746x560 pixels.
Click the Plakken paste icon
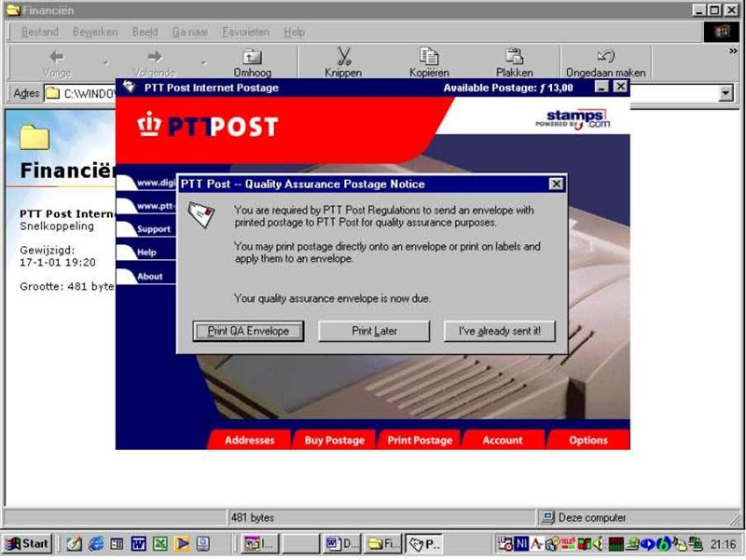point(515,56)
